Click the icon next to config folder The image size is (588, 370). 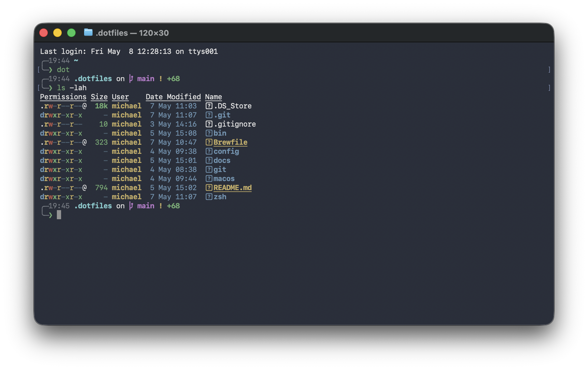click(x=209, y=151)
